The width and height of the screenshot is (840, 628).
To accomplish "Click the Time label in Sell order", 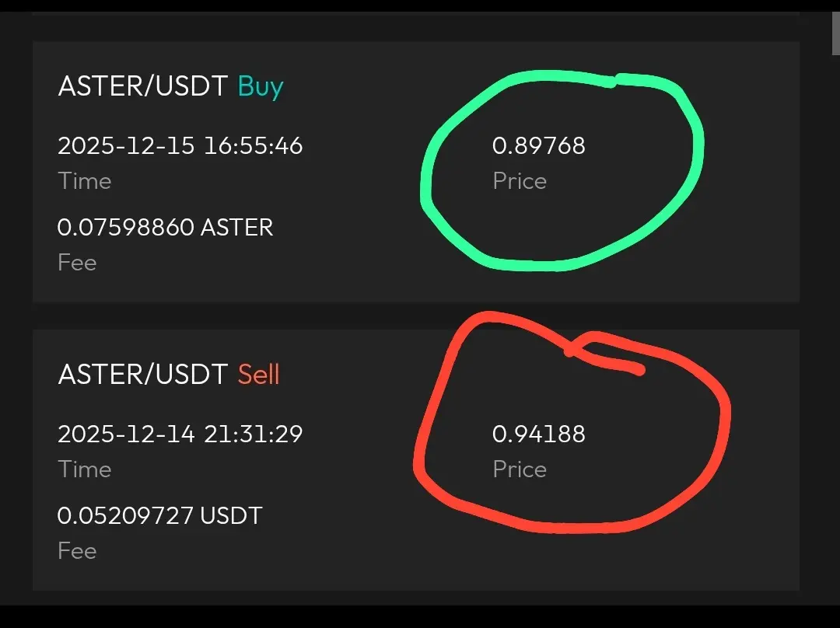I will pos(85,469).
